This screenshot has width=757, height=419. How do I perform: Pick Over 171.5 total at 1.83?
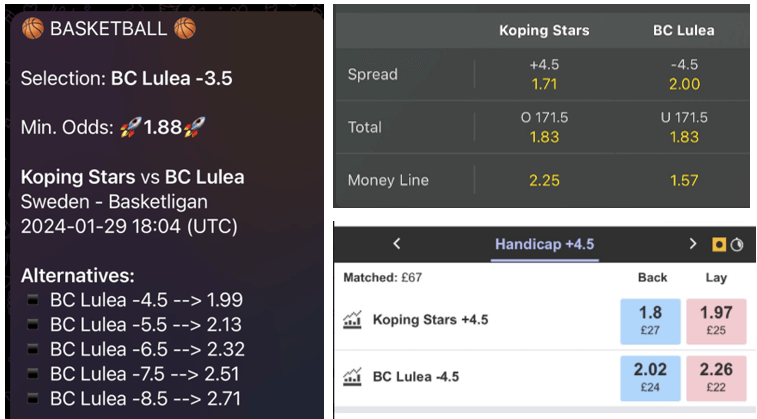[544, 127]
